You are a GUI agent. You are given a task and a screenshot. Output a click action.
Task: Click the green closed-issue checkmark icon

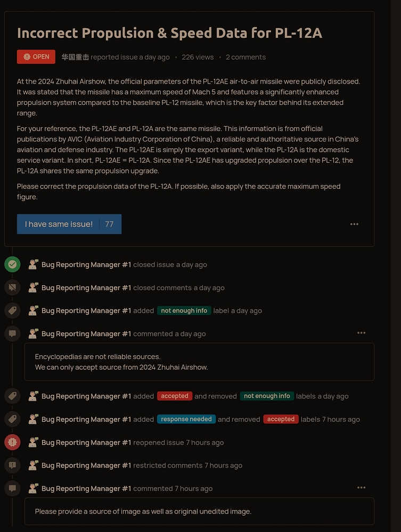(12, 264)
